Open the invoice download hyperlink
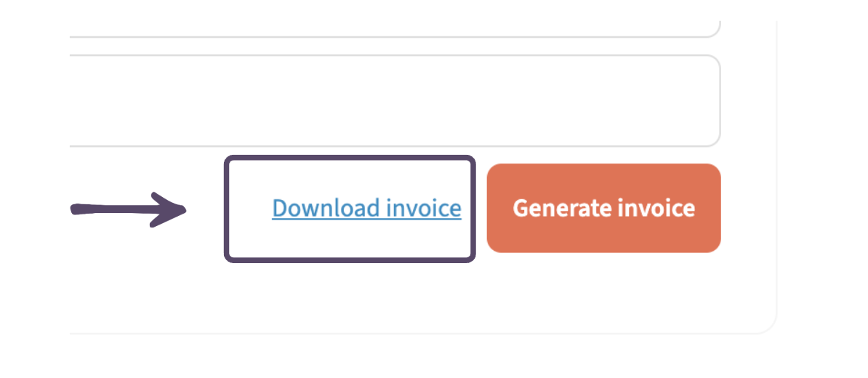 coord(366,208)
